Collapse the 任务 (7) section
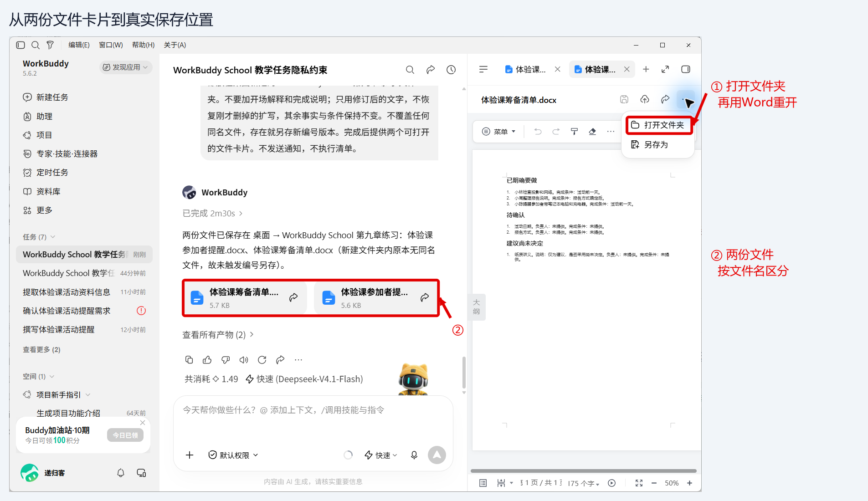 [39, 237]
